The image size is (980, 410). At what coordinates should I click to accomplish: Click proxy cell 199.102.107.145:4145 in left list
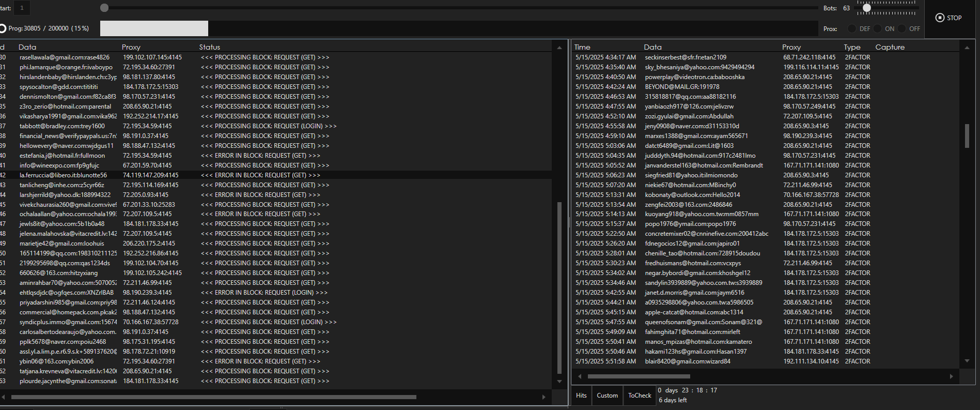[x=152, y=57]
